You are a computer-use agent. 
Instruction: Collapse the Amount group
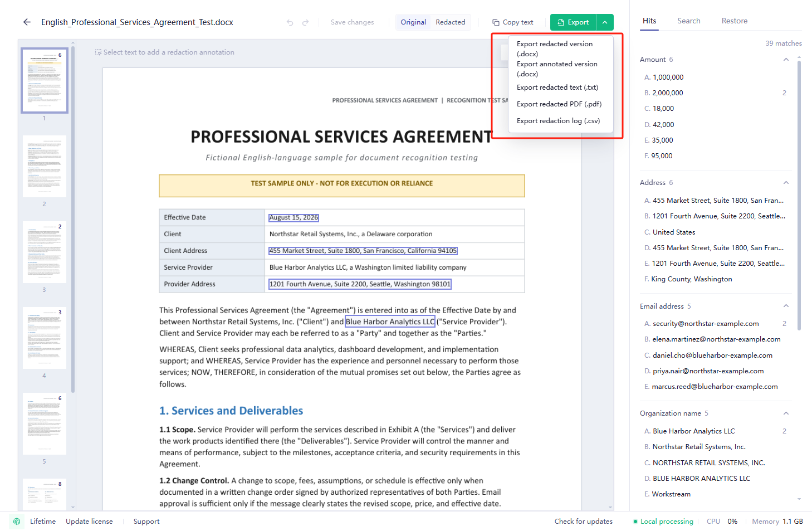[786, 60]
